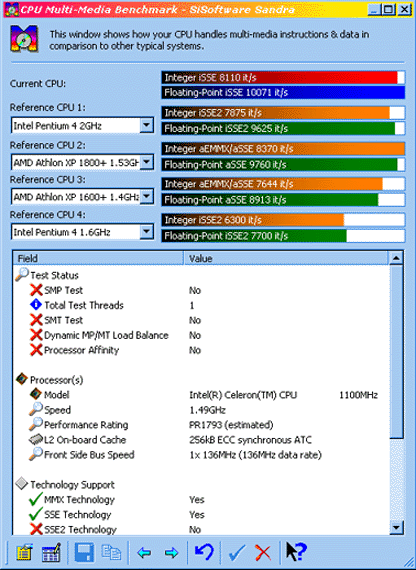Click the Intel(R) Celeron(TM) CPU value
Viewport: 416px width, 570px height.
tap(243, 395)
